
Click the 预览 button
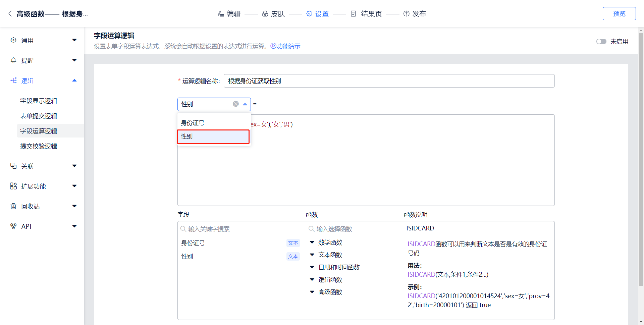619,14
